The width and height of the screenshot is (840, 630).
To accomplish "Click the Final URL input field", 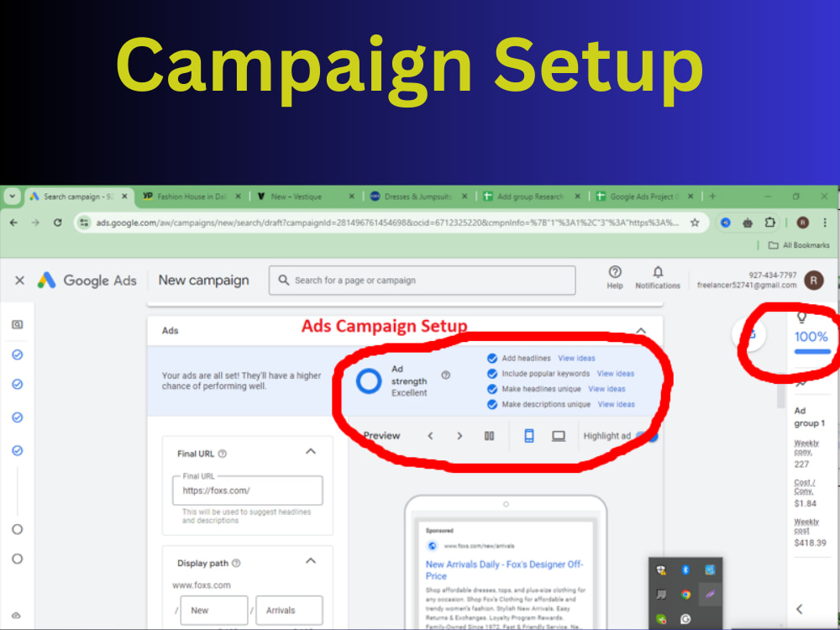I will tap(248, 491).
